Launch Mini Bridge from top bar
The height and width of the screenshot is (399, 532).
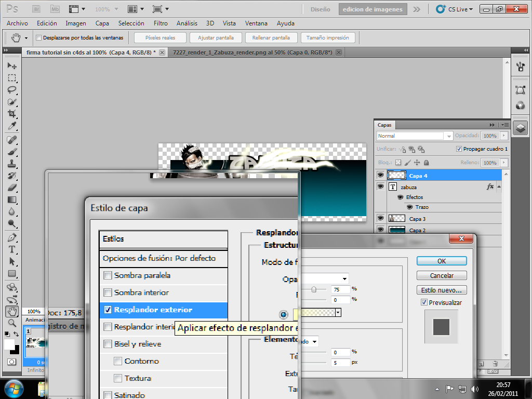point(55,9)
